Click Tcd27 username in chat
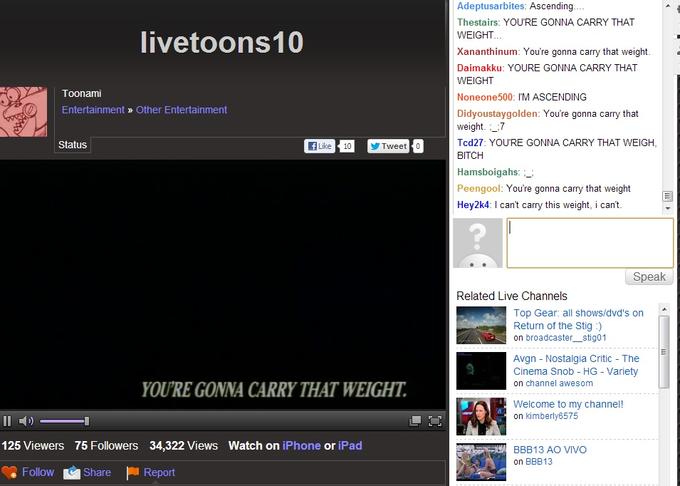The height and width of the screenshot is (486, 680). [470, 143]
